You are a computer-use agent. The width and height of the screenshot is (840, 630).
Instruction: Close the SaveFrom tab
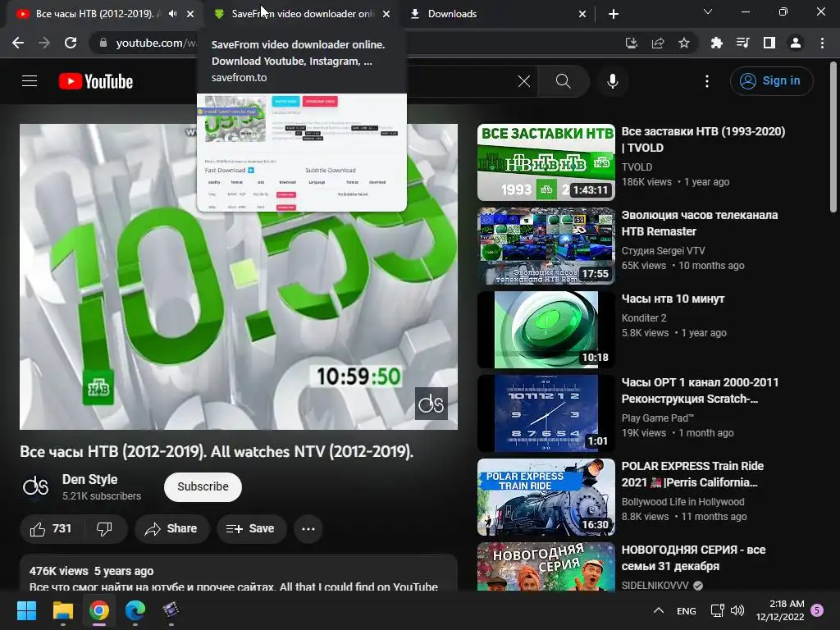(386, 14)
